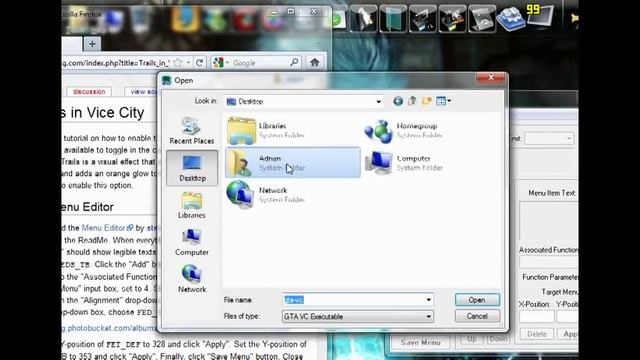The height and width of the screenshot is (360, 640).
Task: Click the X-Position field in background window
Action: click(536, 316)
